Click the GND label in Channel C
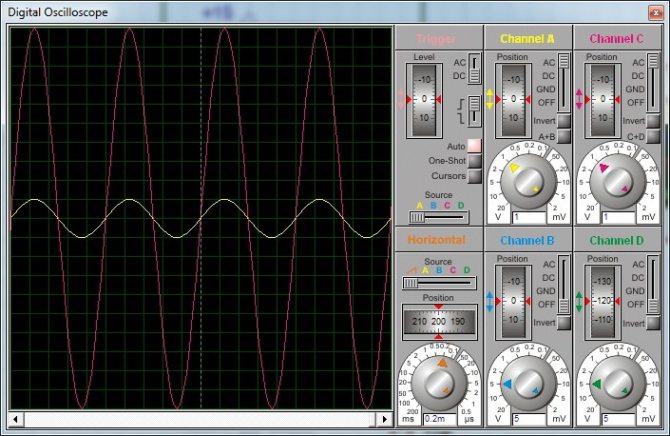 click(x=635, y=89)
